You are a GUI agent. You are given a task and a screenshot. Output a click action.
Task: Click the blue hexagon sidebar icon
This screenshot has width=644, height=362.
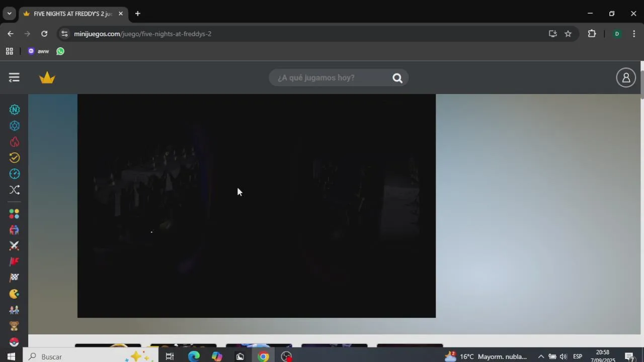click(14, 126)
